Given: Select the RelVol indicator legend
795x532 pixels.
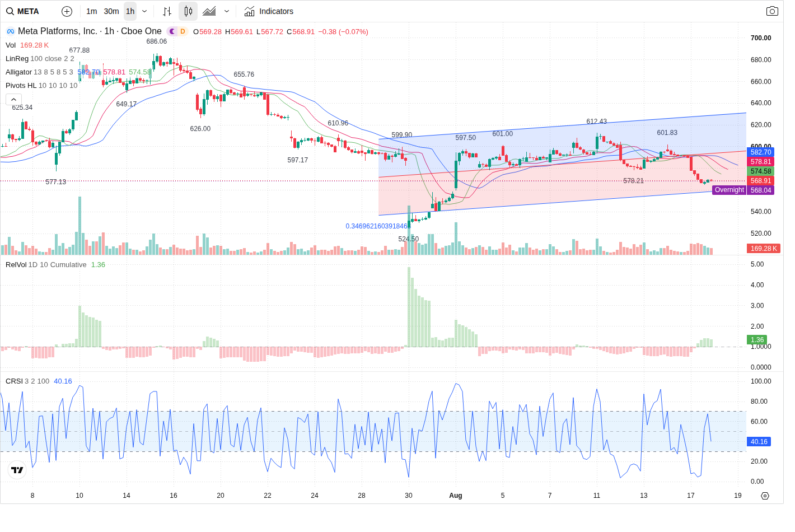Looking at the screenshot, I should coord(16,265).
